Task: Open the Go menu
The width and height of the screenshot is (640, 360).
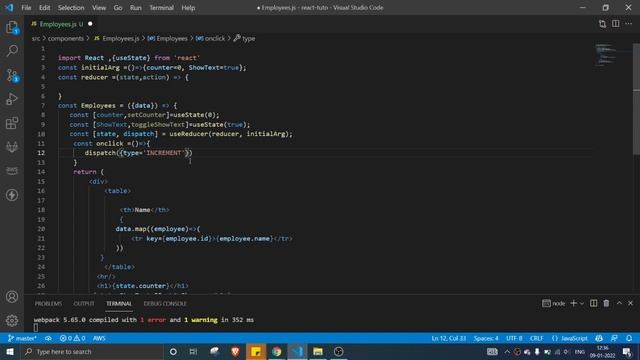Action: [x=118, y=7]
